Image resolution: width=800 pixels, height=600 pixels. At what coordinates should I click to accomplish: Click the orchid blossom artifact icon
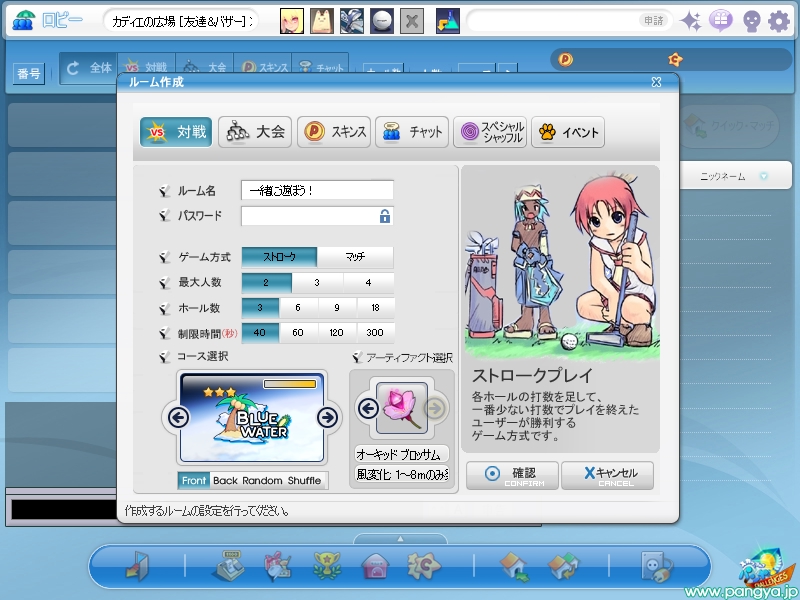[x=402, y=408]
